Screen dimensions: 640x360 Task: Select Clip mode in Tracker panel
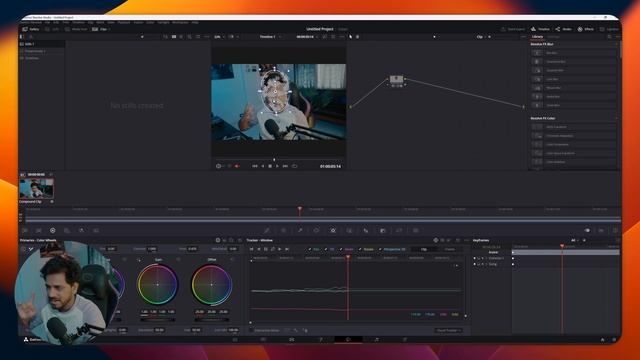(424, 249)
